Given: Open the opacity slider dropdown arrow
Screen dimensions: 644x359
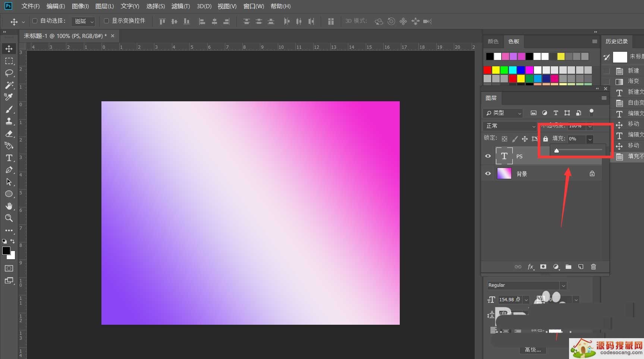Looking at the screenshot, I should click(590, 126).
